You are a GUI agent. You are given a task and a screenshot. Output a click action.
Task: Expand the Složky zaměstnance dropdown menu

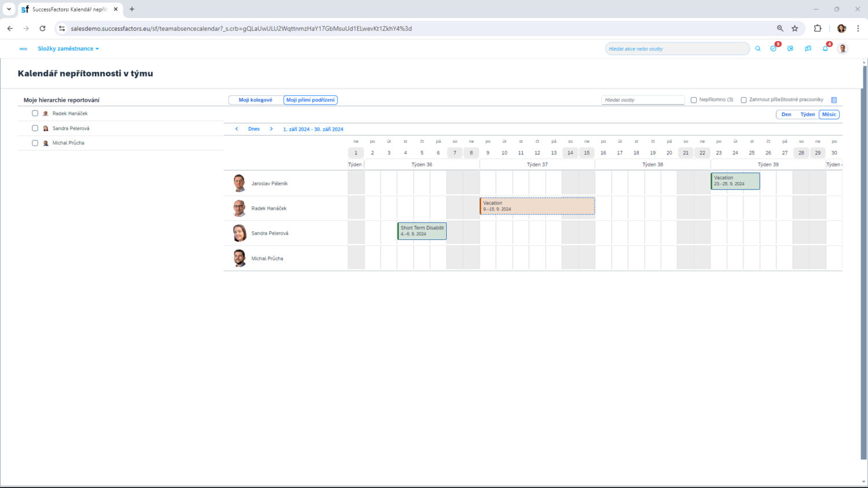point(68,49)
